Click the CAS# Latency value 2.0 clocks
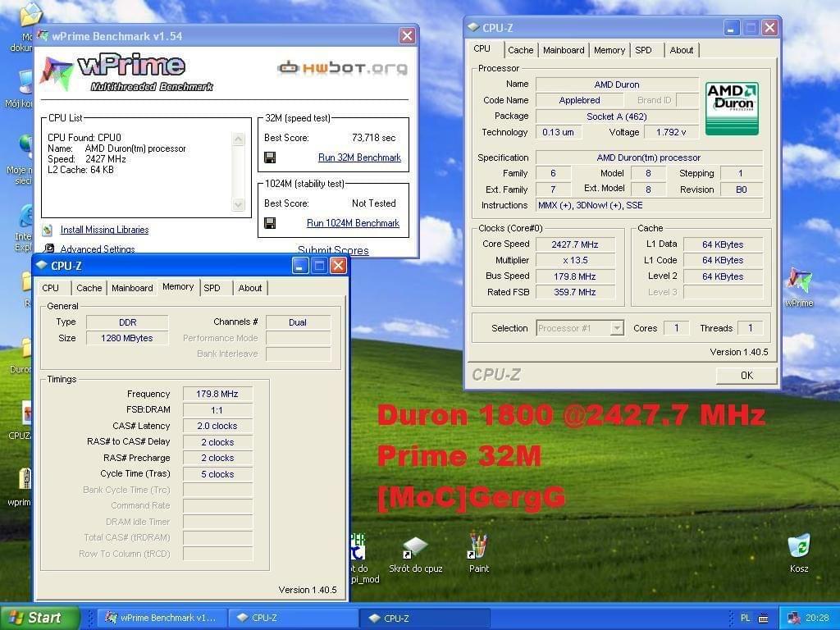 click(x=217, y=426)
